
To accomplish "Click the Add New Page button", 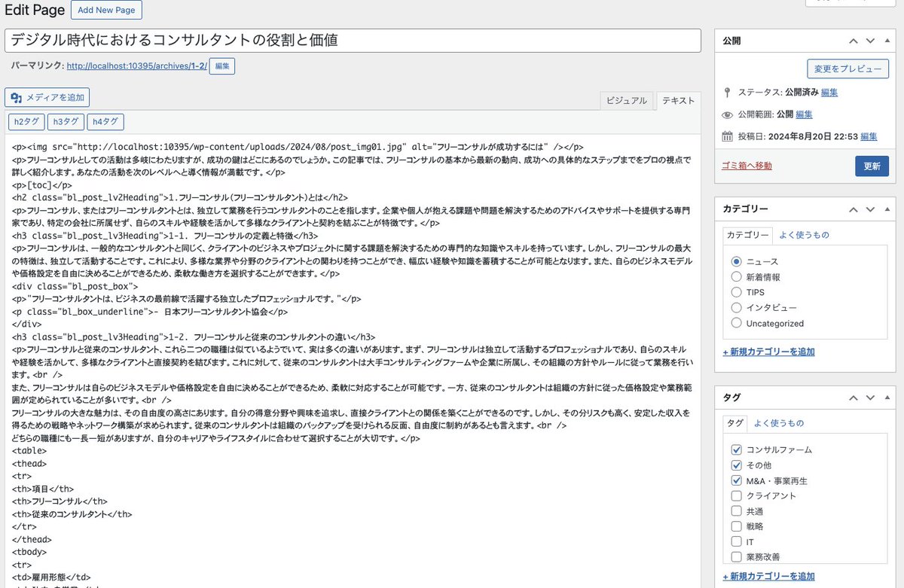I will 106,10.
